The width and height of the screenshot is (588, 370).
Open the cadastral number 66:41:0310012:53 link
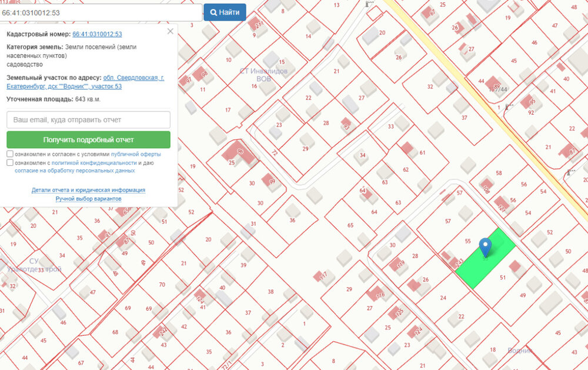(x=97, y=34)
